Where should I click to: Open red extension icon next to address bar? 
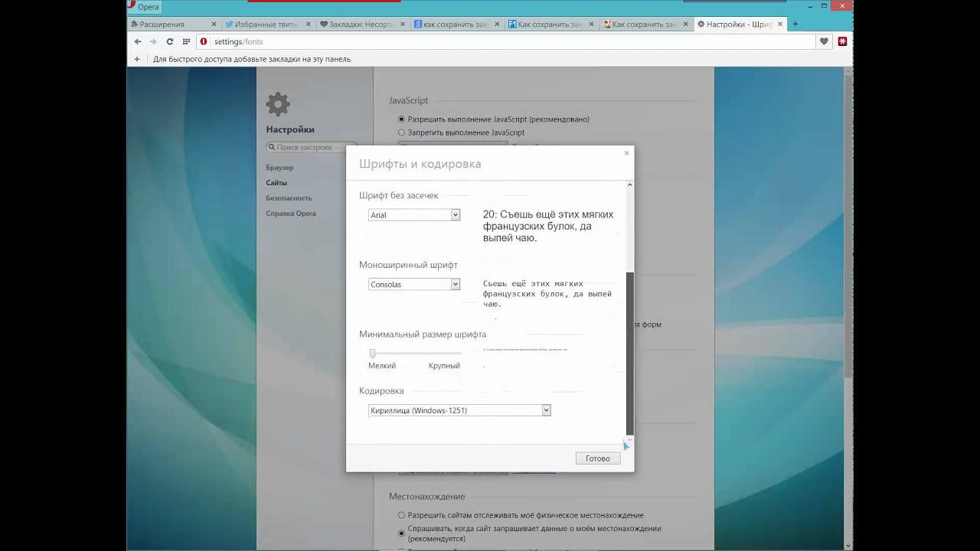(842, 41)
